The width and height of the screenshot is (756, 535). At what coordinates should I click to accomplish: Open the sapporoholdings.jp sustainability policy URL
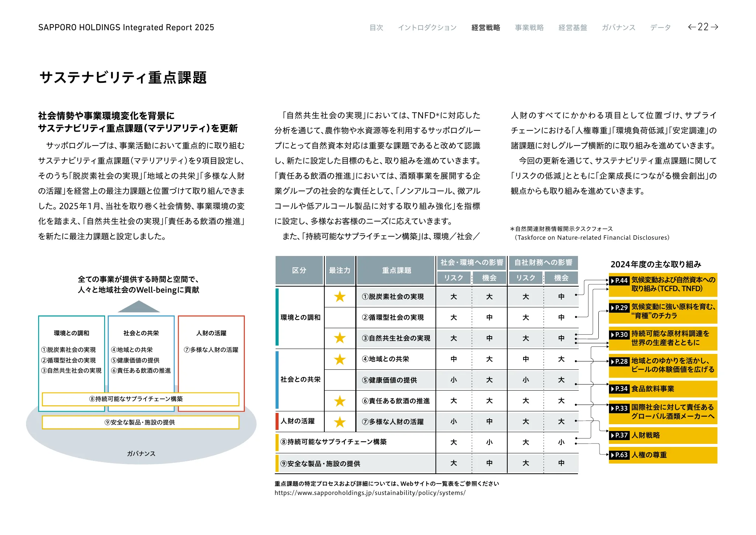point(370,493)
